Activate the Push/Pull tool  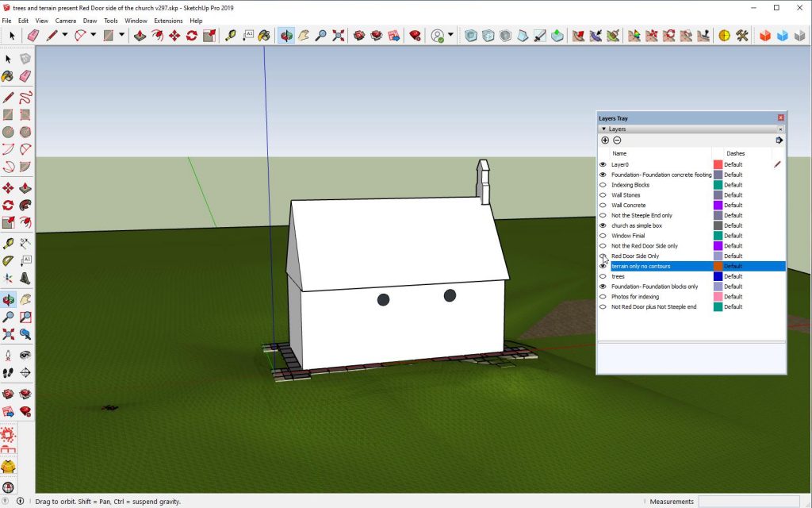[x=140, y=36]
